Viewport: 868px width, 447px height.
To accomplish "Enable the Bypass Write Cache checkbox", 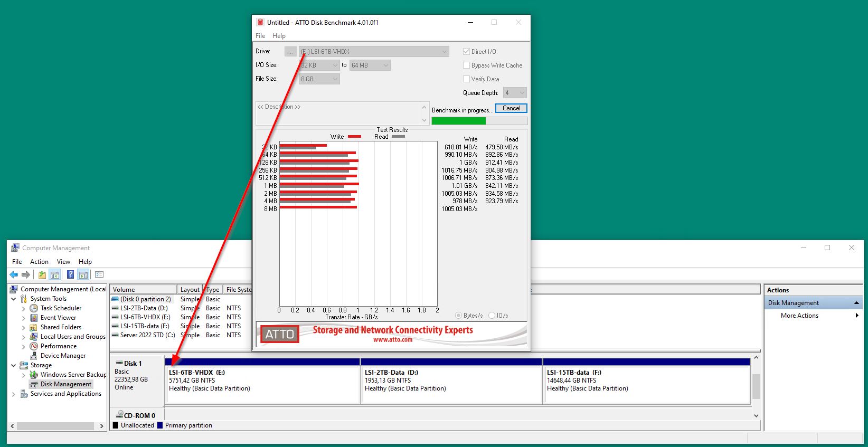I will (x=466, y=65).
